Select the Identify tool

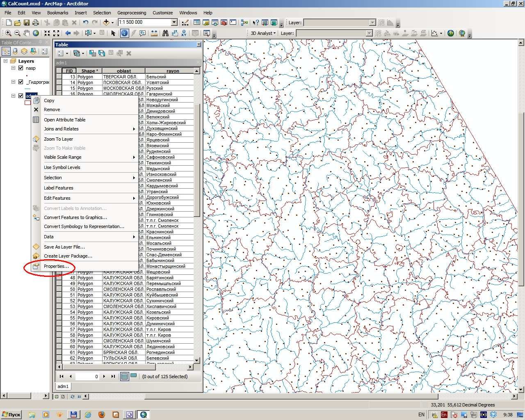click(124, 33)
